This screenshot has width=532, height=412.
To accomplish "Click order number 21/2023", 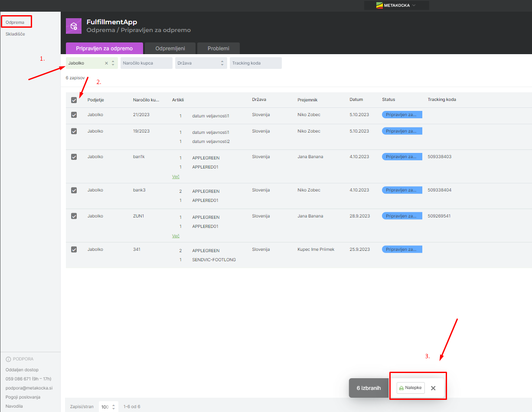I will (x=141, y=115).
